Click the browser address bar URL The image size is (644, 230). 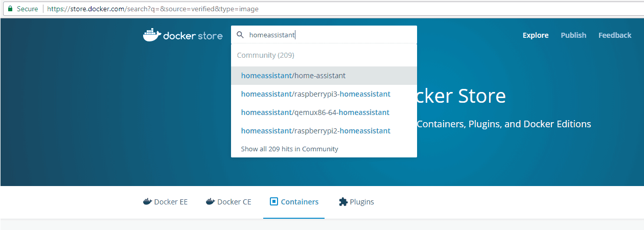click(153, 9)
